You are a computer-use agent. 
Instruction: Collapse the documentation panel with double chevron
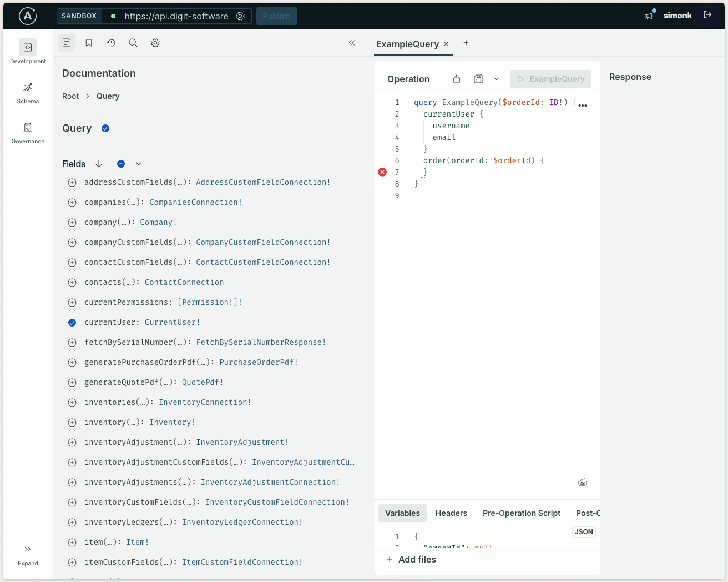click(x=352, y=43)
